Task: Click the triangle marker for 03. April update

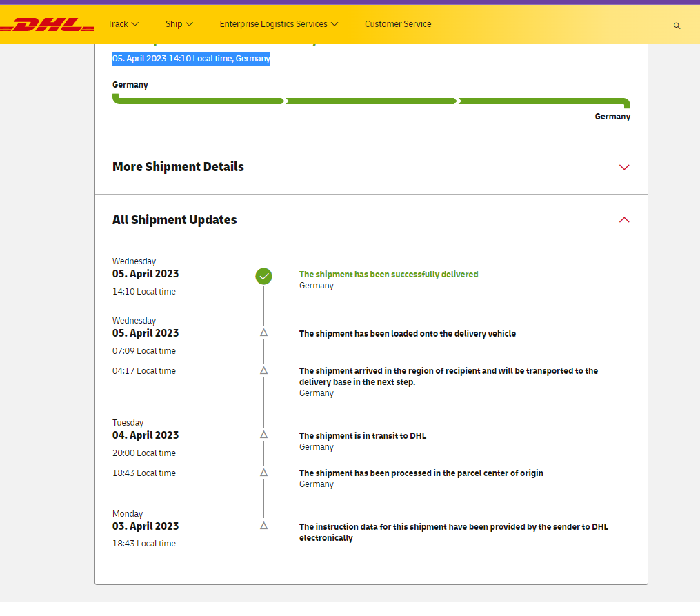Action: (263, 526)
